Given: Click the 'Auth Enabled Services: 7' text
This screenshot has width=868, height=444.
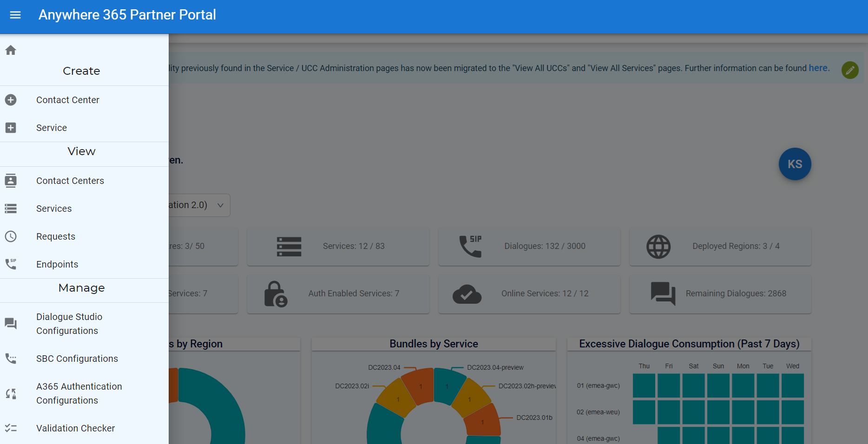Looking at the screenshot, I should pos(354,294).
